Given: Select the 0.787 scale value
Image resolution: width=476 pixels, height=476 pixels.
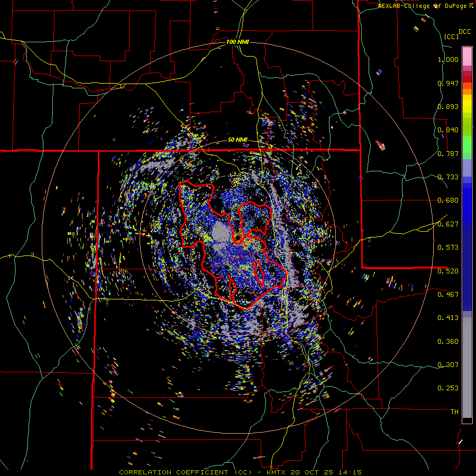Looking at the screenshot, I should (448, 153).
